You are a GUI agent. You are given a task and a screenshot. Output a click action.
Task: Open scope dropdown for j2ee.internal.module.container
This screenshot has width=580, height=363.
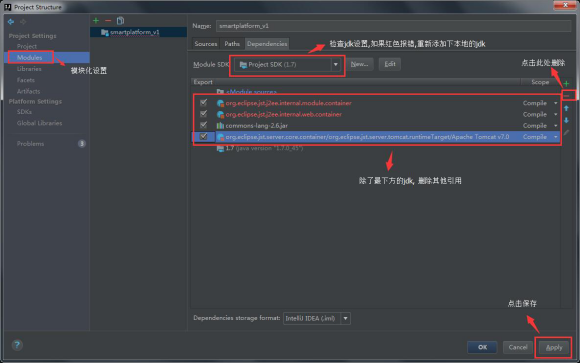coord(556,103)
